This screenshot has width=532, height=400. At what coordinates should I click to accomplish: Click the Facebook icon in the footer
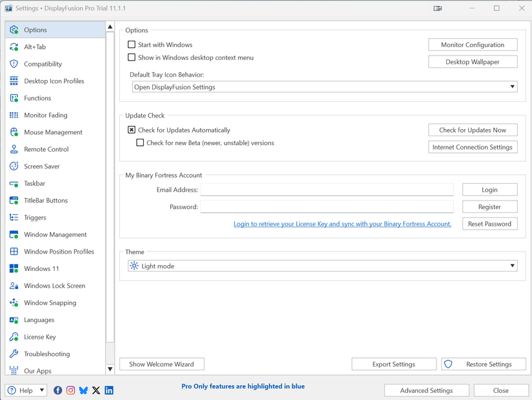click(x=58, y=390)
